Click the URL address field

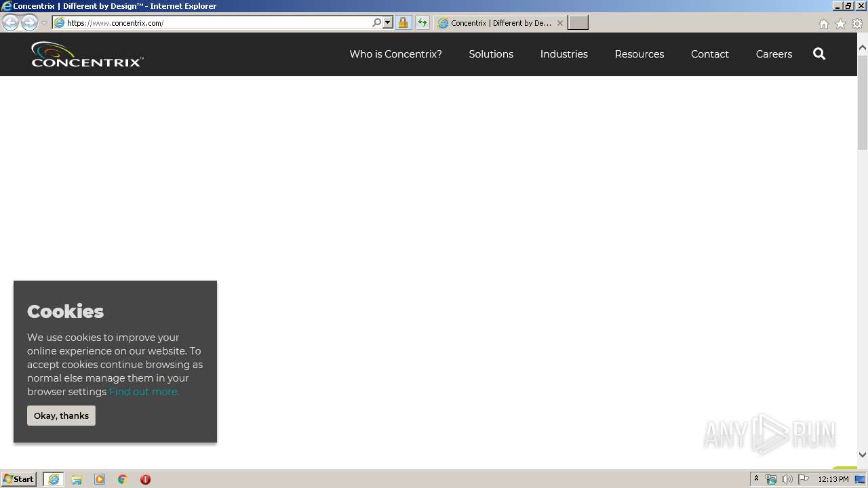coord(217,22)
